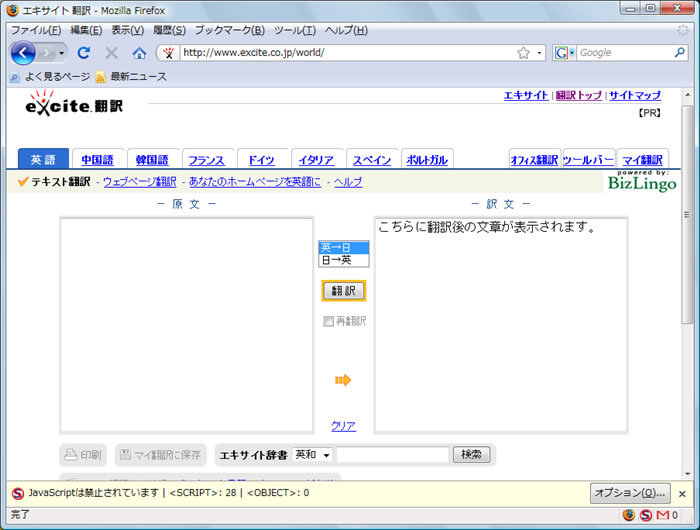Open the サイトマップ link
This screenshot has width=700, height=530.
click(x=635, y=96)
